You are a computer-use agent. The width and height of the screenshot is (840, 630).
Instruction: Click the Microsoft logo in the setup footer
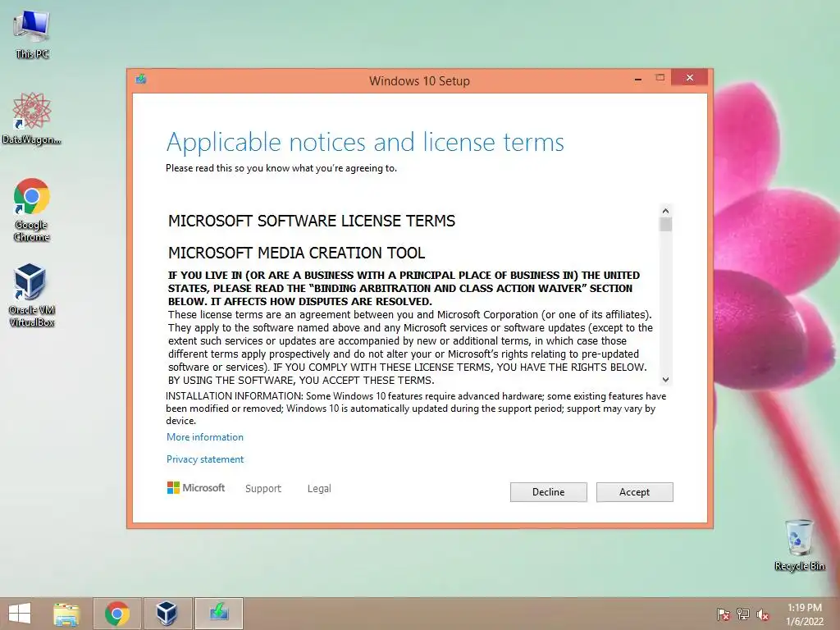point(196,488)
